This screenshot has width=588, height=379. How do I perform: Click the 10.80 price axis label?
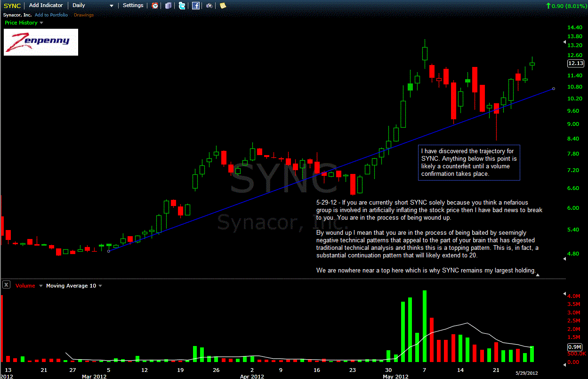(574, 87)
